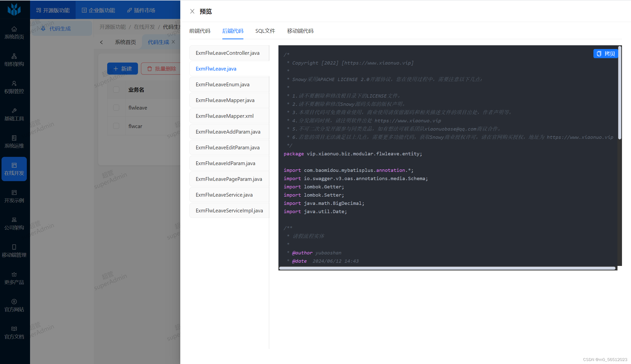Toggle the select-all checkbox beside 业务名
The image size is (631, 364).
pyautogui.click(x=116, y=90)
